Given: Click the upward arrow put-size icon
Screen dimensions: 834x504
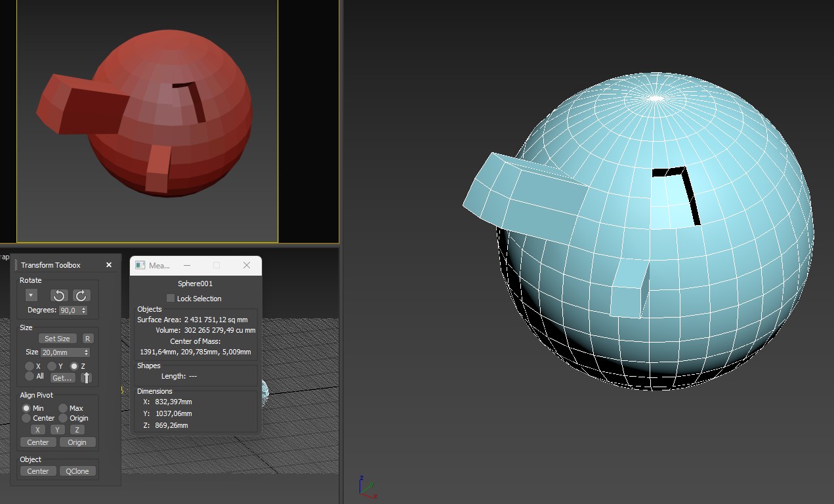Looking at the screenshot, I should point(86,377).
